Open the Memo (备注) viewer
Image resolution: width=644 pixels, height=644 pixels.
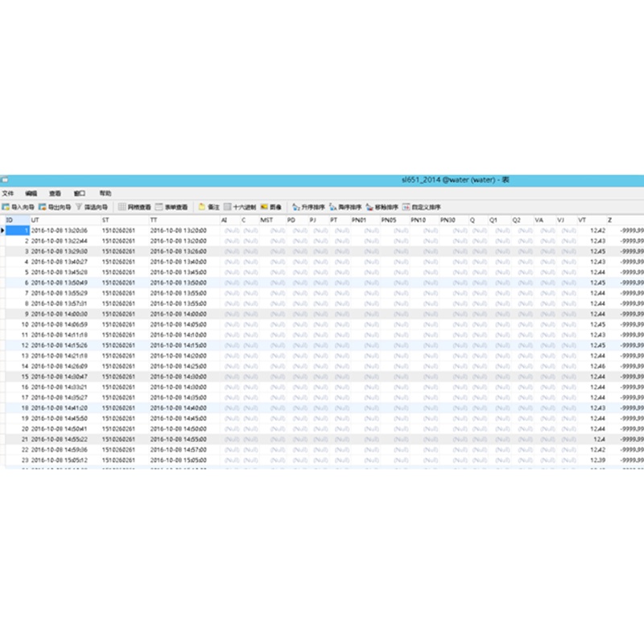[x=209, y=207]
